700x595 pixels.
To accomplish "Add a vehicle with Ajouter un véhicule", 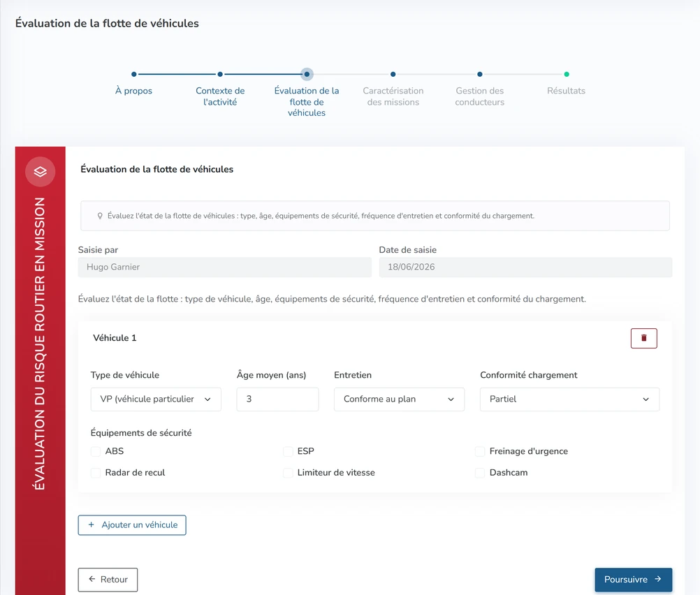I will (132, 525).
